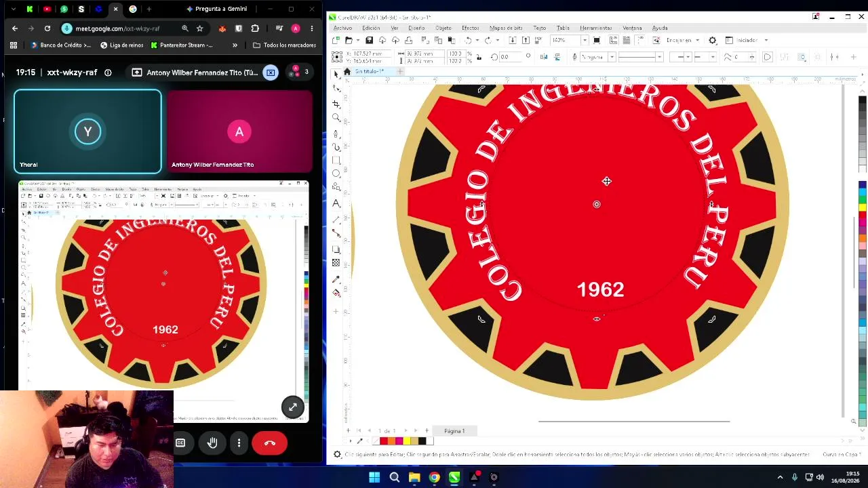
Task: Open the Objeto menu
Action: tap(443, 28)
